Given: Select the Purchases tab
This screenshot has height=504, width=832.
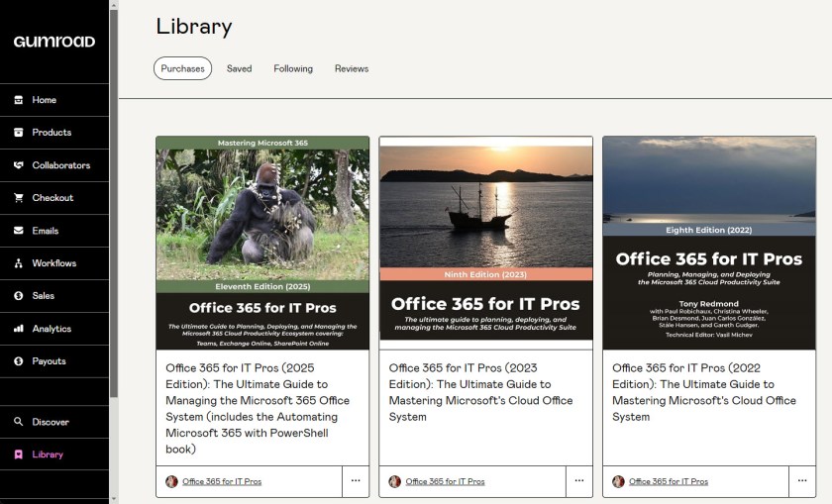Looking at the screenshot, I should (182, 68).
